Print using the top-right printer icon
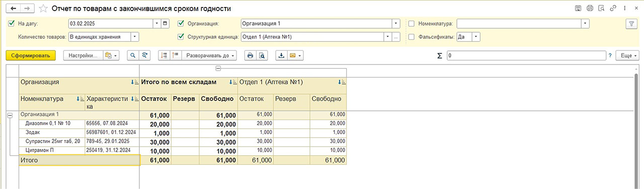 [x=590, y=9]
